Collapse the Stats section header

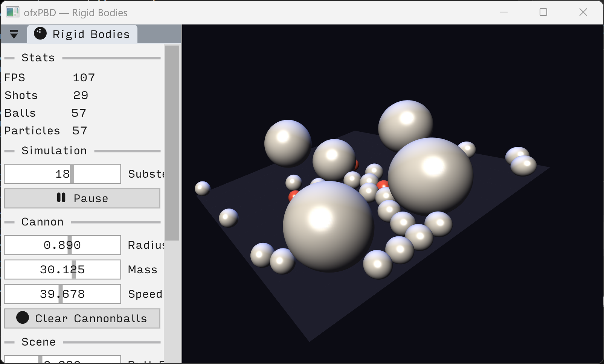(82, 58)
